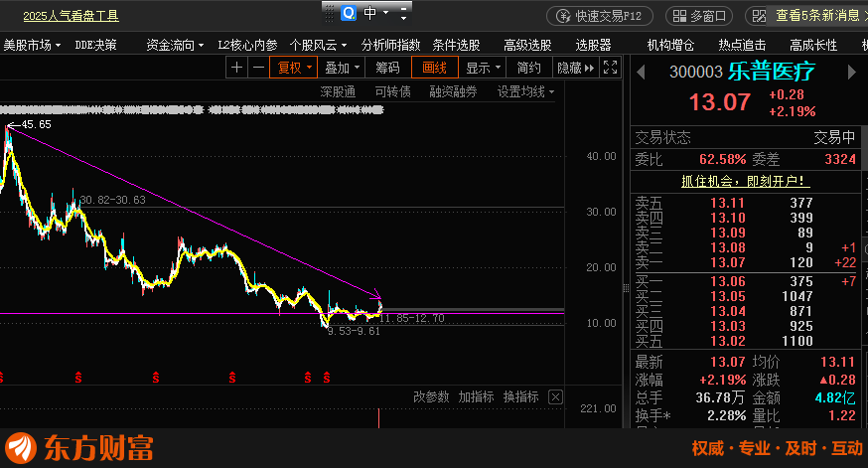Open 分析师指数 menu
Screen dimensions: 868x468
(x=391, y=45)
